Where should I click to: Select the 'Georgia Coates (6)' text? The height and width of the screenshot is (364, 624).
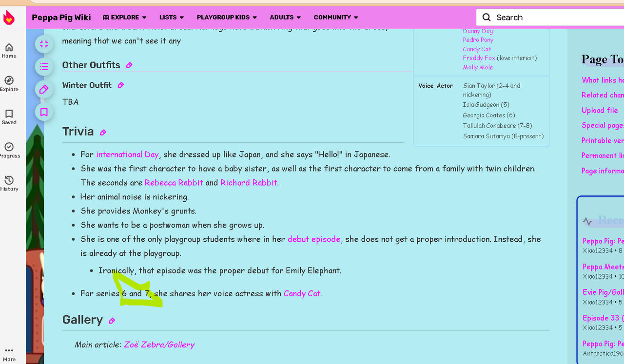click(489, 115)
